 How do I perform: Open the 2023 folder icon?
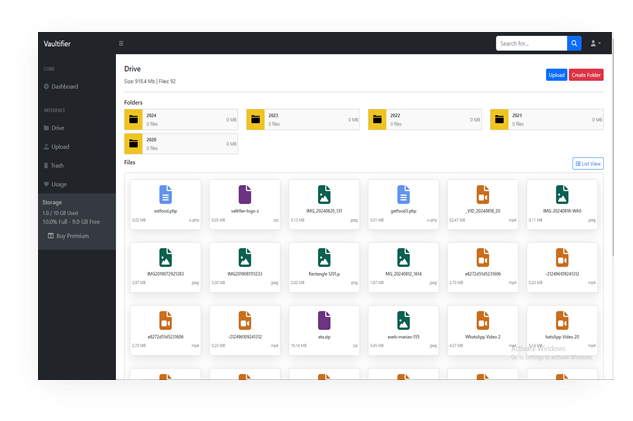pos(255,119)
